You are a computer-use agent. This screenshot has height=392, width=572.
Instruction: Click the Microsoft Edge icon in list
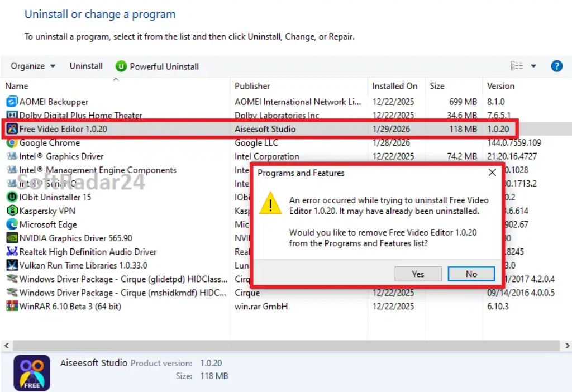point(12,224)
